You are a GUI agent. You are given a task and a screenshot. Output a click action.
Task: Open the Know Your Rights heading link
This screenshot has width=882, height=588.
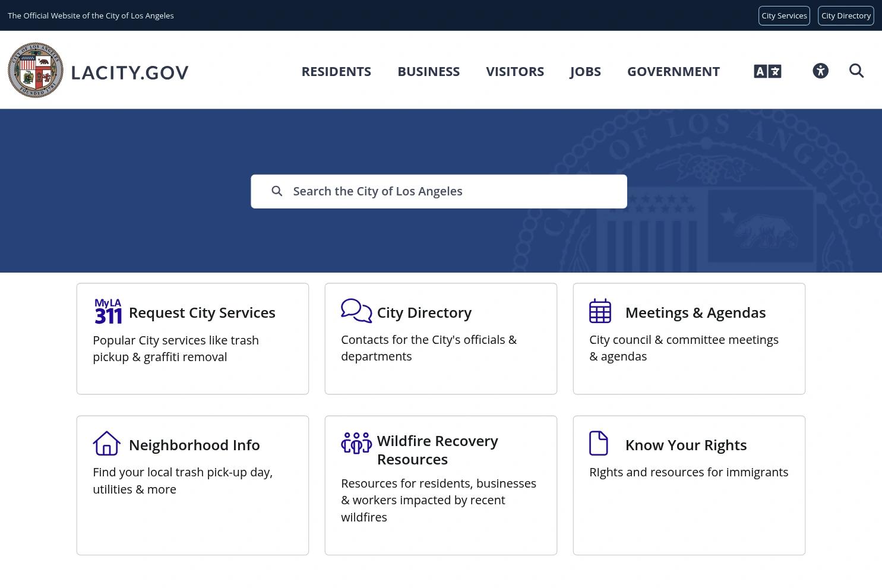coord(686,445)
